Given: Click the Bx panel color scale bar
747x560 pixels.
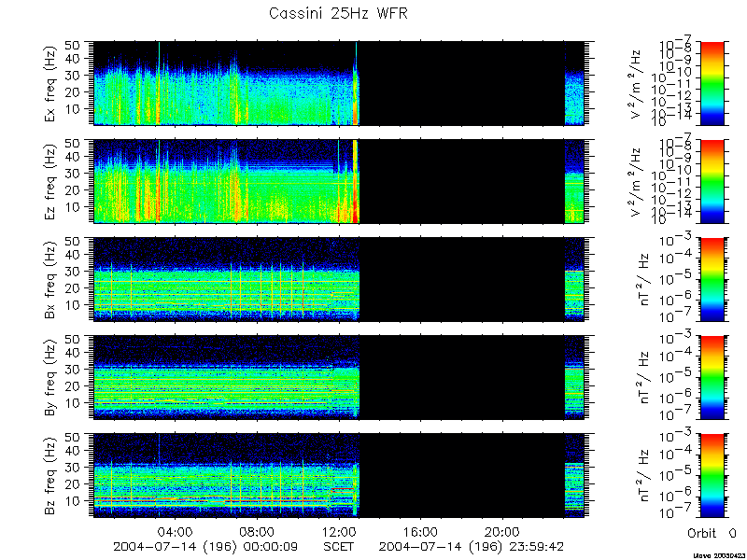Looking at the screenshot, I should pyautogui.click(x=712, y=279).
